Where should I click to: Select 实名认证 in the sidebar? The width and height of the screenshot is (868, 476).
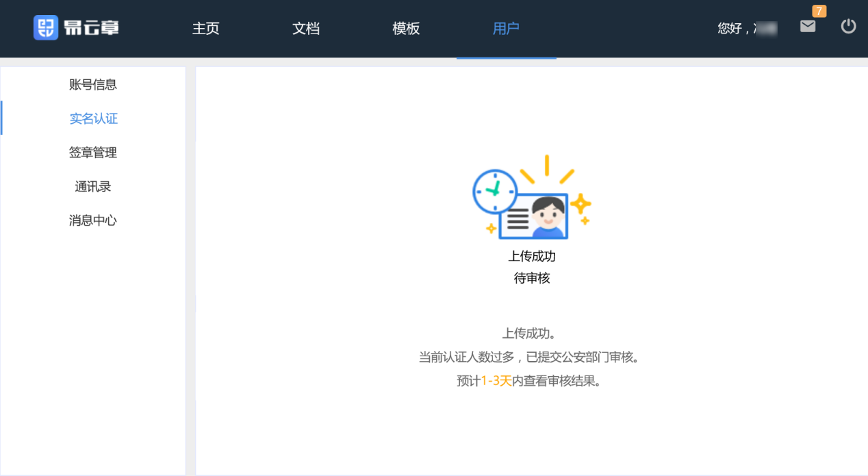(x=93, y=119)
